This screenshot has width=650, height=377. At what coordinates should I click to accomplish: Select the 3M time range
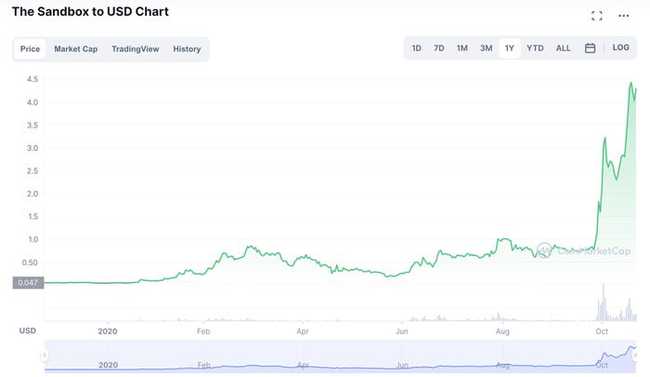tap(486, 48)
